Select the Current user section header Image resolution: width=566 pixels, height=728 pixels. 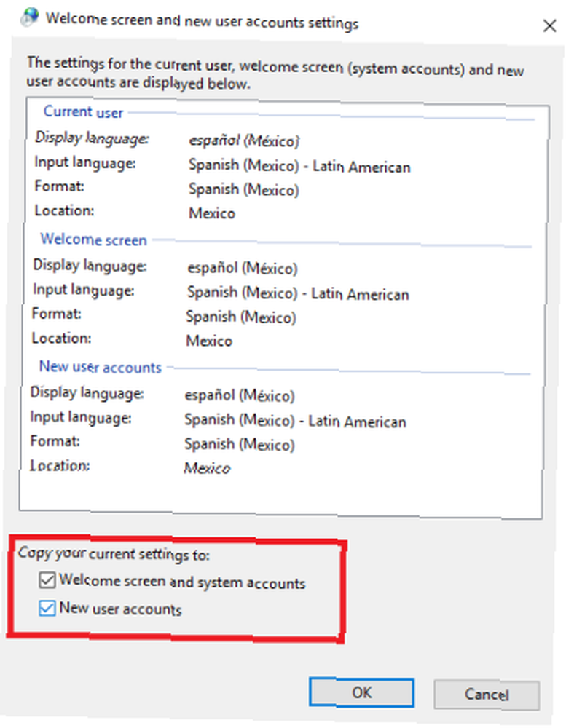click(x=83, y=112)
